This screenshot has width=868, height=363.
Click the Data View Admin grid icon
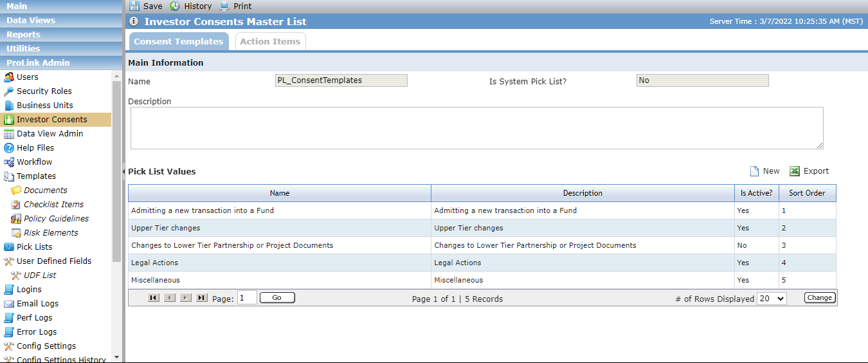(x=9, y=134)
